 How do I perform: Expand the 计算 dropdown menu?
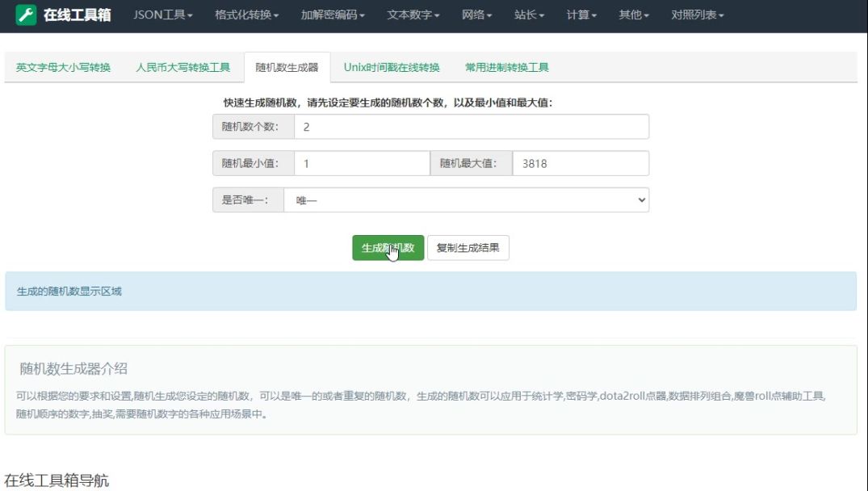tap(581, 15)
